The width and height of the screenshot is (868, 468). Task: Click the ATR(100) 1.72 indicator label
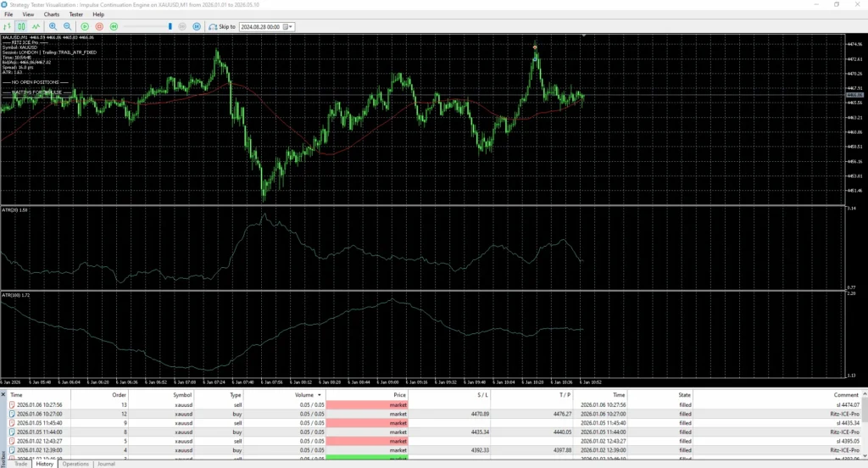click(15, 295)
